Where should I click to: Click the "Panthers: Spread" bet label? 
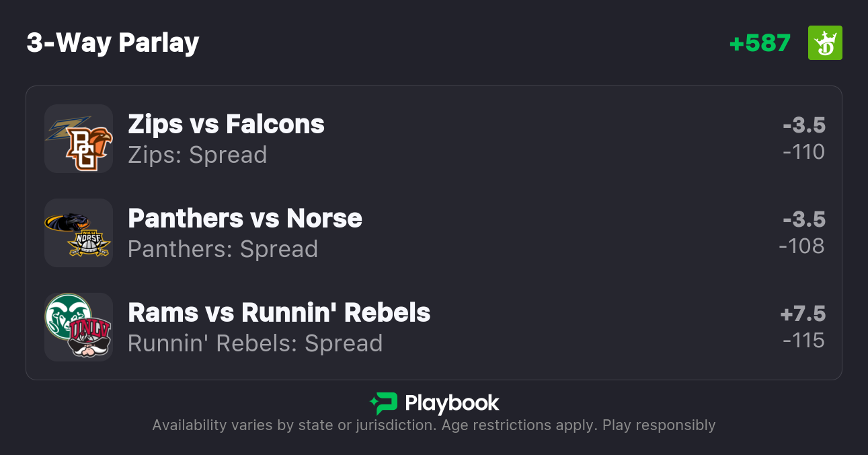point(223,249)
